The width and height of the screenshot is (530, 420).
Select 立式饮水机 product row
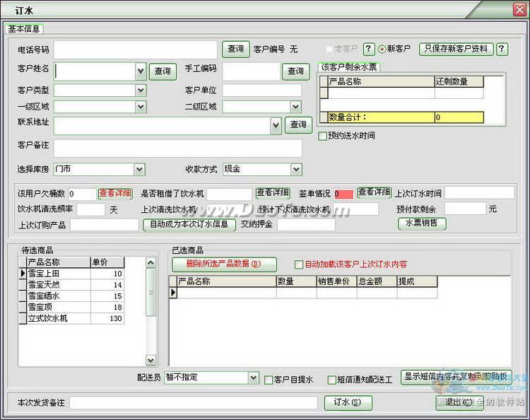pos(71,318)
